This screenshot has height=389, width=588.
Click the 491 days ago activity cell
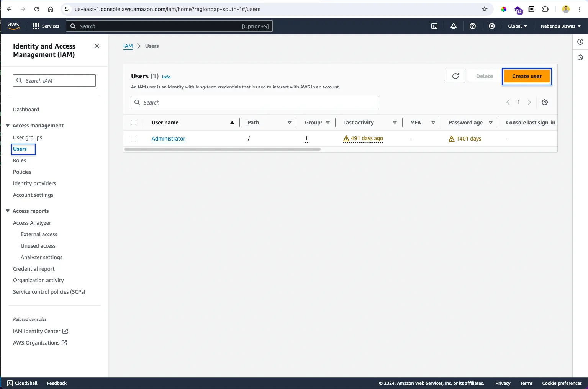pos(363,139)
